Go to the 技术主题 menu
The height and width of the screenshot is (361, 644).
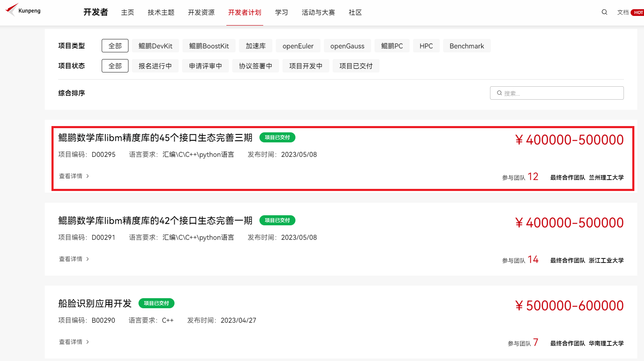pos(161,13)
